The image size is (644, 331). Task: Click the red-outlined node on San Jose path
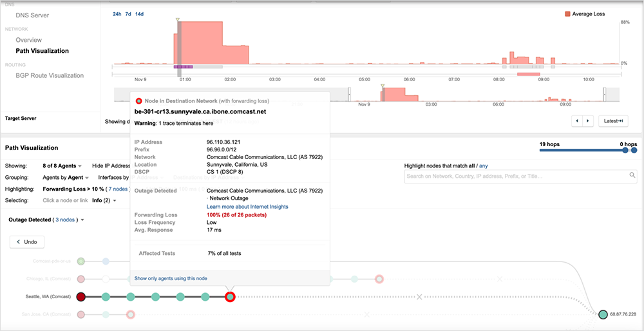coord(130,314)
